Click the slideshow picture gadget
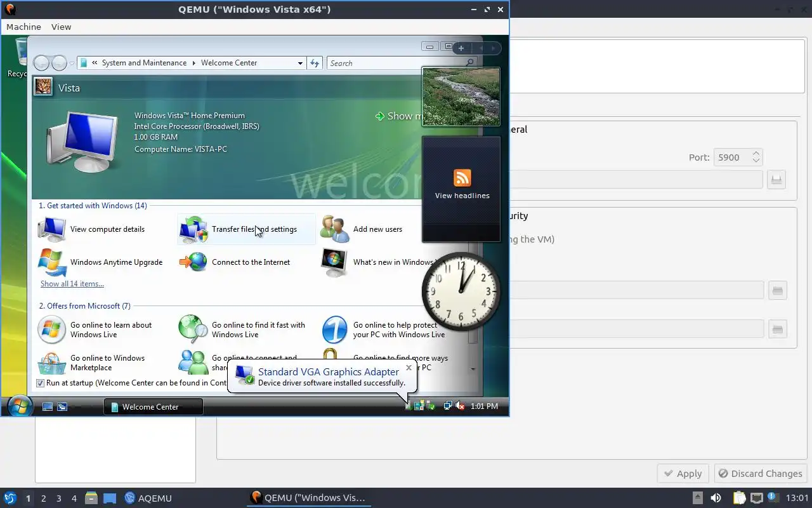This screenshot has height=508, width=812. (461, 97)
